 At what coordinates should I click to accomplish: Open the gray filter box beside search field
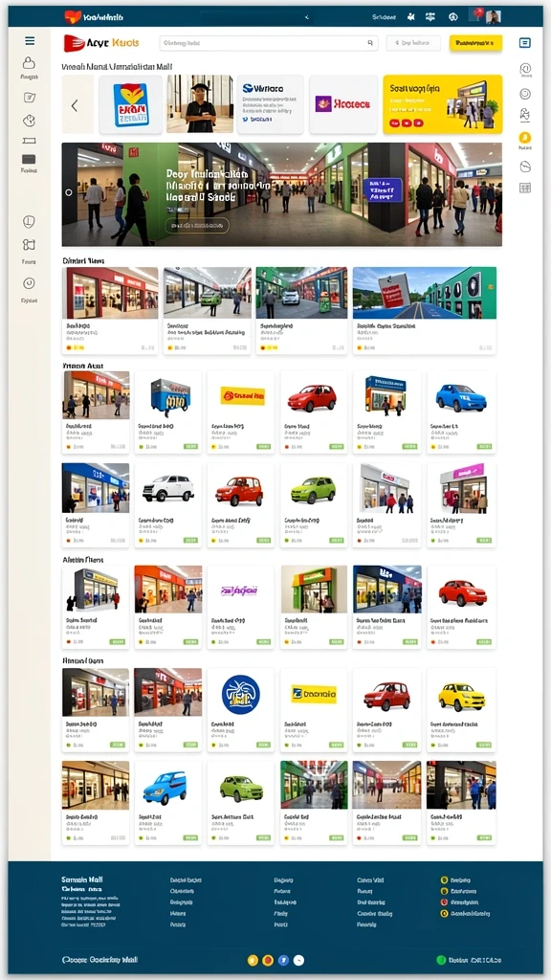click(413, 43)
